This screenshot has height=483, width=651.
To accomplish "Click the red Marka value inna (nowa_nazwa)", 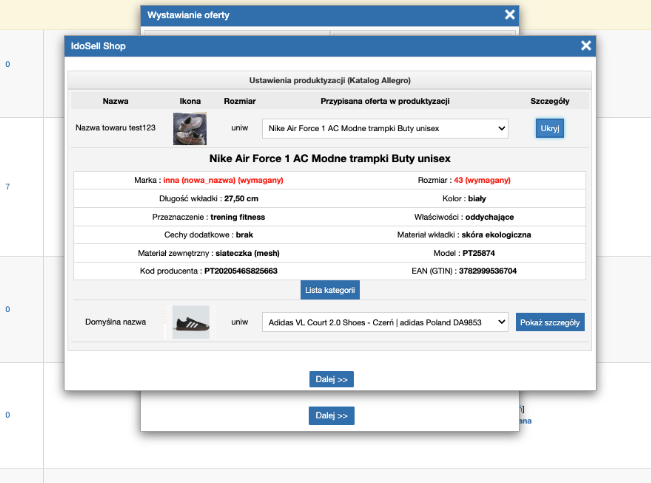I will click(x=199, y=180).
